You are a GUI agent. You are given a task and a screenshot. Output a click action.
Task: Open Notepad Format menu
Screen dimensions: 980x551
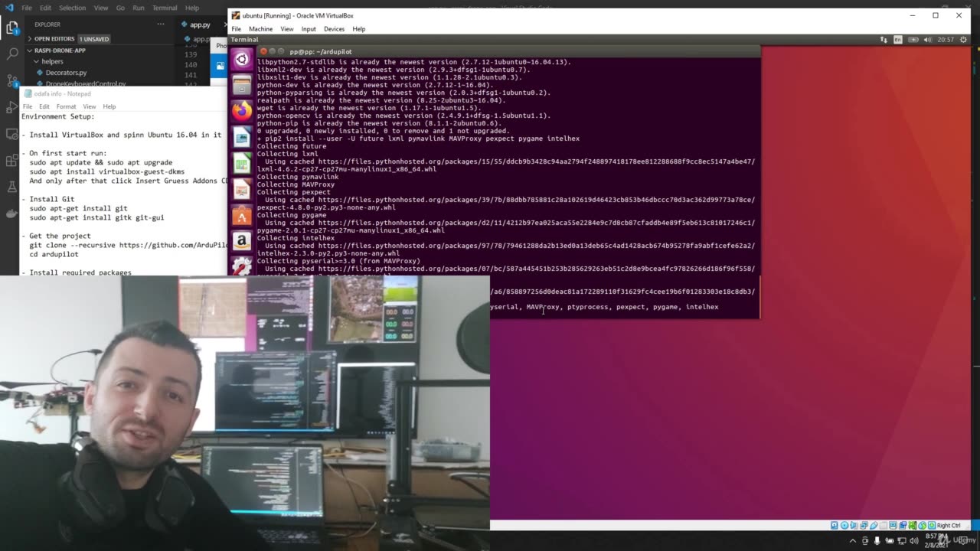66,106
